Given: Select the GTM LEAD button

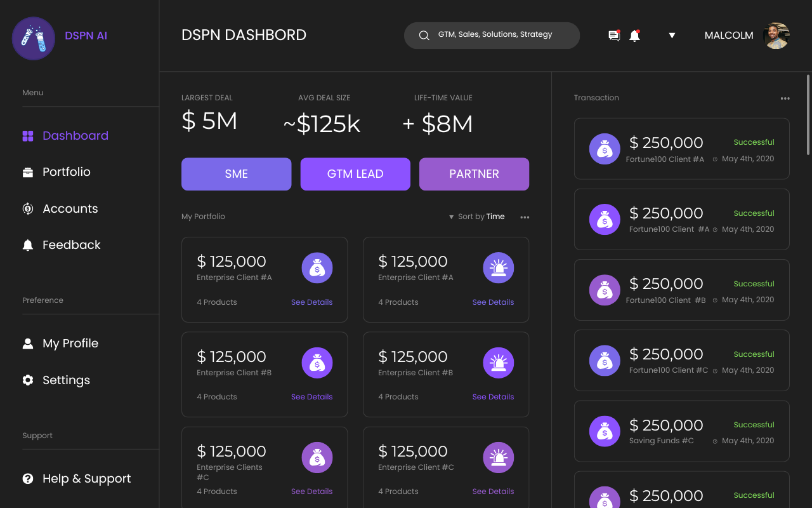Looking at the screenshot, I should pos(355,174).
